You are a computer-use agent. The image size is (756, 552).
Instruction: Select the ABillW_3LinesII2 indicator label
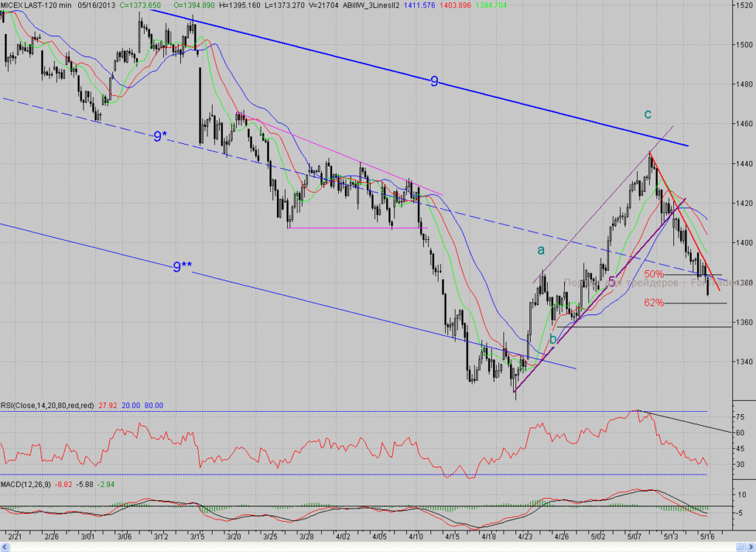click(371, 5)
